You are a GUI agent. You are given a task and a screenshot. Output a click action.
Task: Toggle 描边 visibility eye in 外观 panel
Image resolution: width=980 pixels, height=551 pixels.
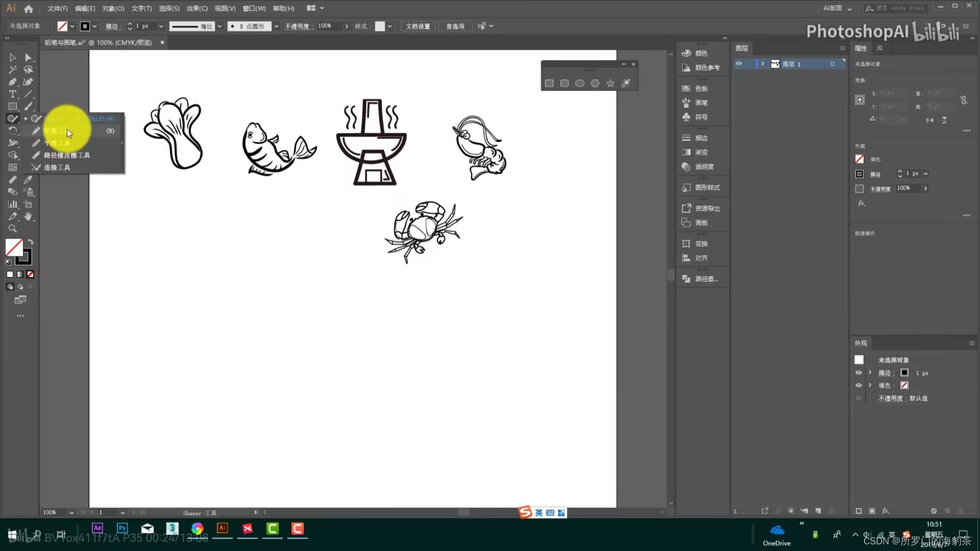coord(859,373)
